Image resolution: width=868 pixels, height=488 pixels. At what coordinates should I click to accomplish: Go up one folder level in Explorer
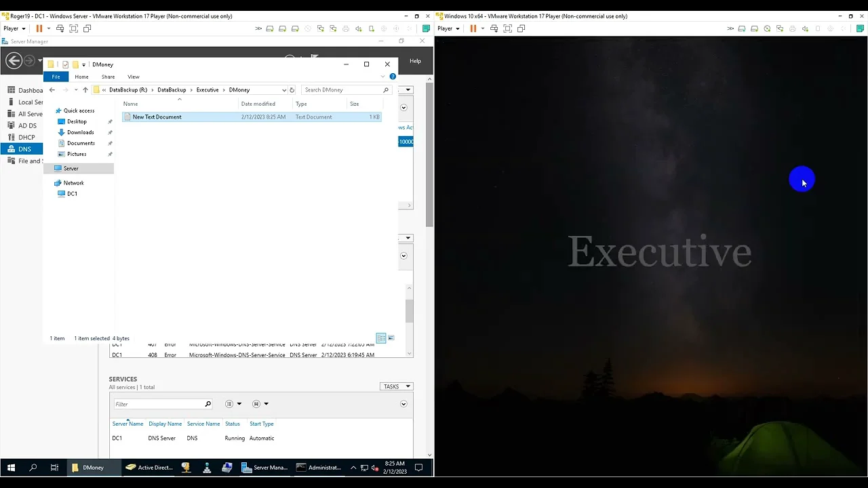(x=85, y=90)
